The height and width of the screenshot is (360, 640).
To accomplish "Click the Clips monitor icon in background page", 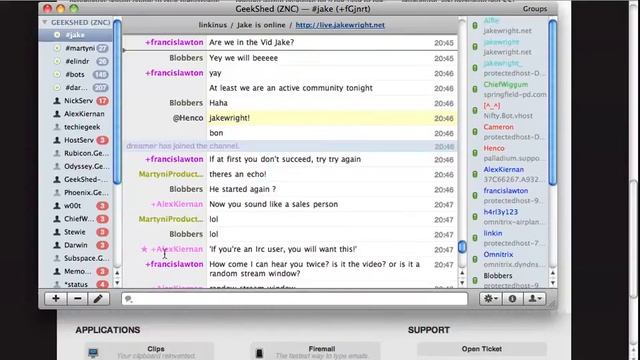I will click(93, 353).
